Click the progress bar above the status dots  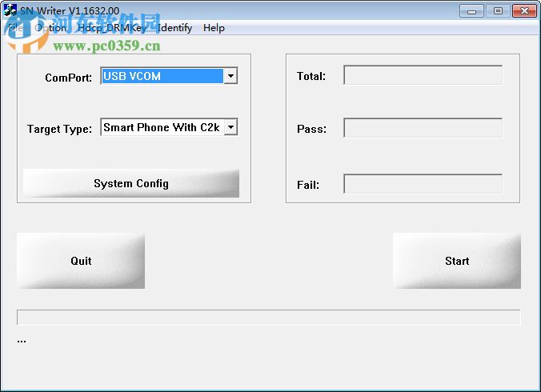269,317
